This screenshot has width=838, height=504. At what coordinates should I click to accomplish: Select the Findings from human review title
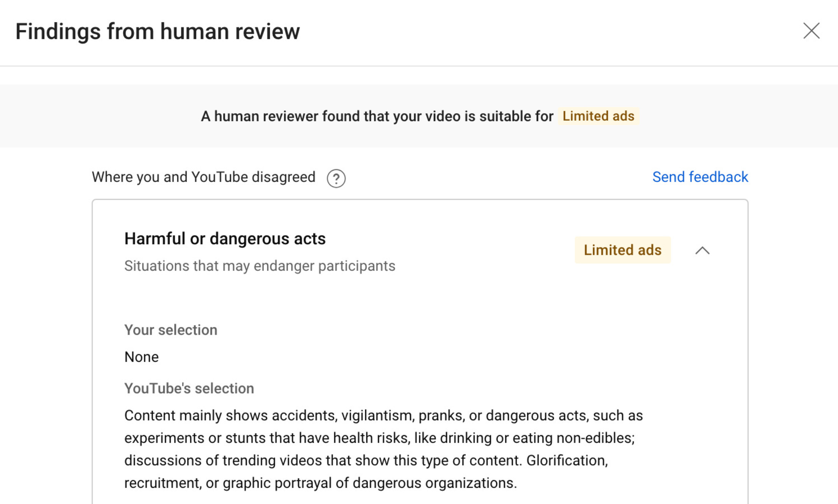click(157, 31)
